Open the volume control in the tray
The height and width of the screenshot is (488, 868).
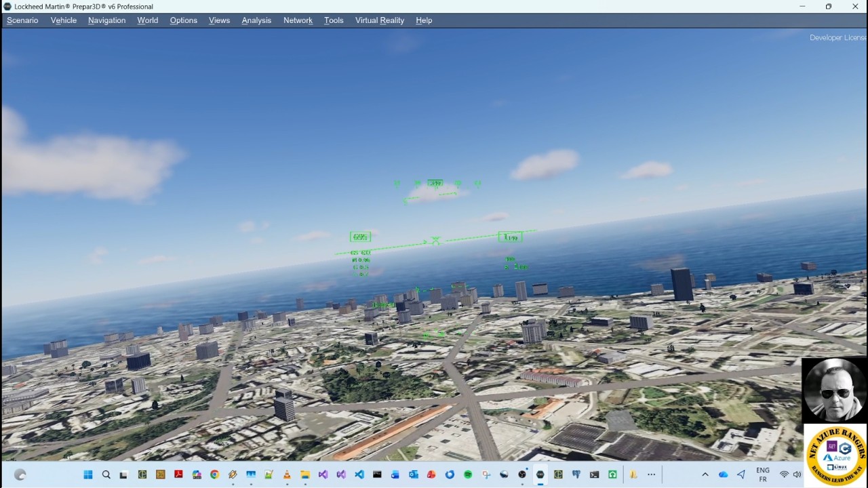(x=797, y=474)
